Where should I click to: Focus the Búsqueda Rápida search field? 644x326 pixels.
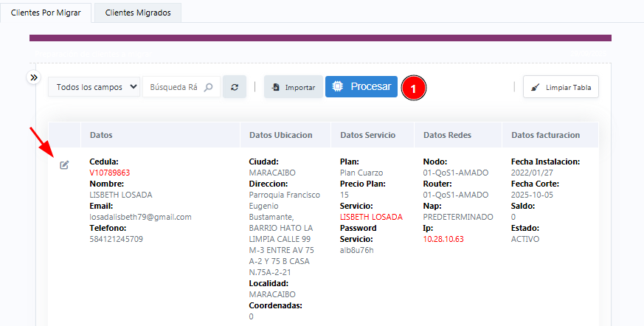pos(173,87)
